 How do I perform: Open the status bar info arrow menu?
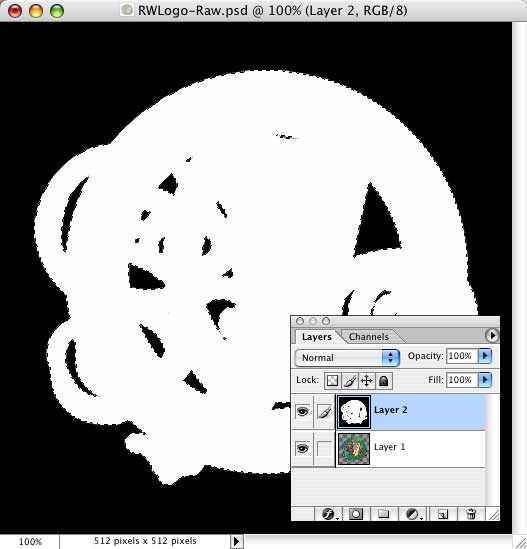point(236,541)
